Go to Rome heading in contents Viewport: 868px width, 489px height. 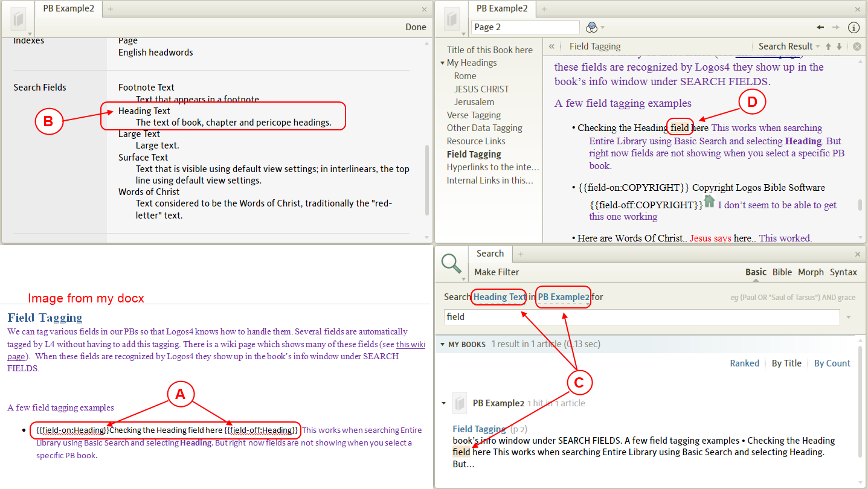pyautogui.click(x=465, y=76)
